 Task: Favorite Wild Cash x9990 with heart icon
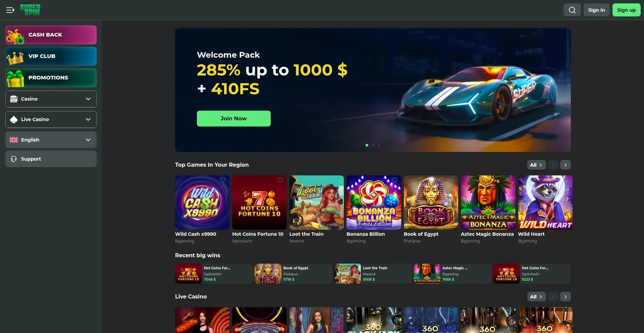[x=223, y=180]
